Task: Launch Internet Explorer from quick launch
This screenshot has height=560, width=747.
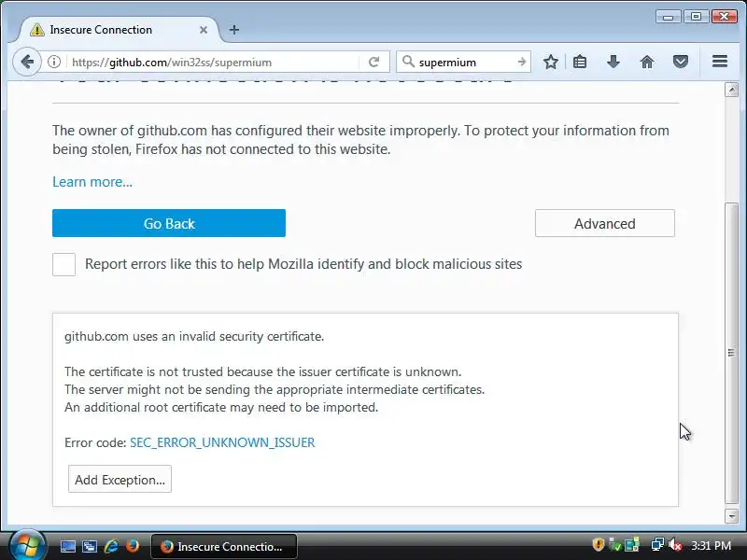Action: [x=111, y=546]
